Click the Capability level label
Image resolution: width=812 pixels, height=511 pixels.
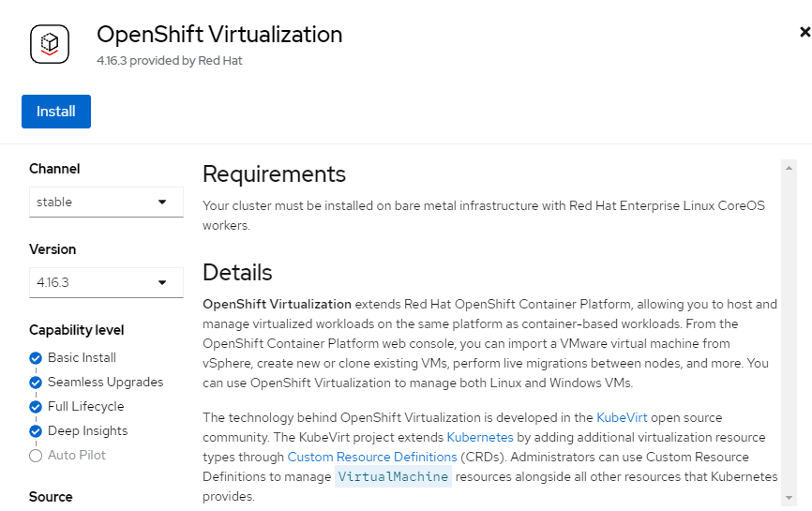[x=77, y=330]
